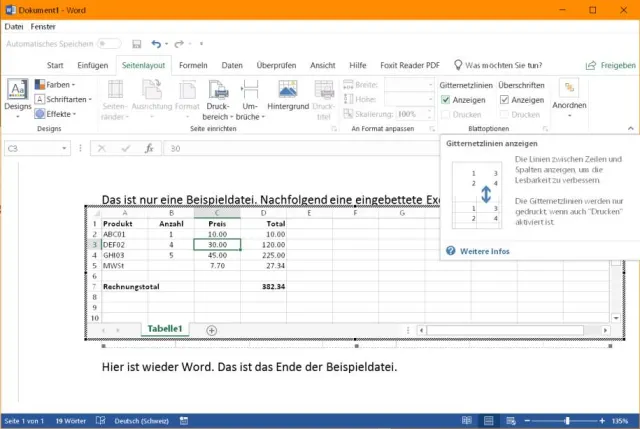Toggle the Automatisches Speichern switch
This screenshot has height=429, width=640.
109,44
